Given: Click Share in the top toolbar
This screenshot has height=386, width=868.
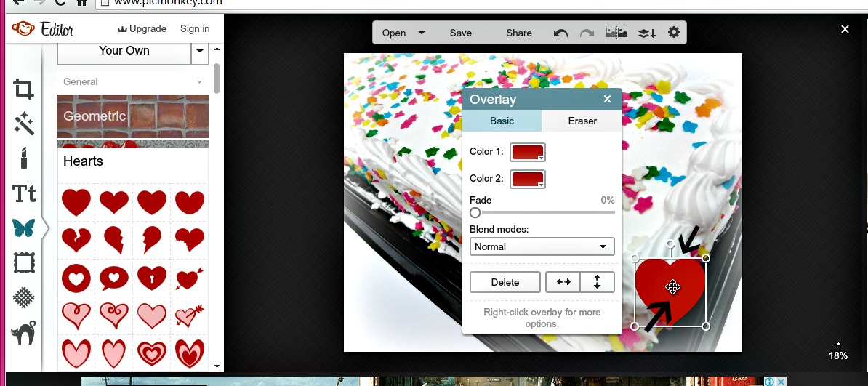Looking at the screenshot, I should (x=519, y=33).
